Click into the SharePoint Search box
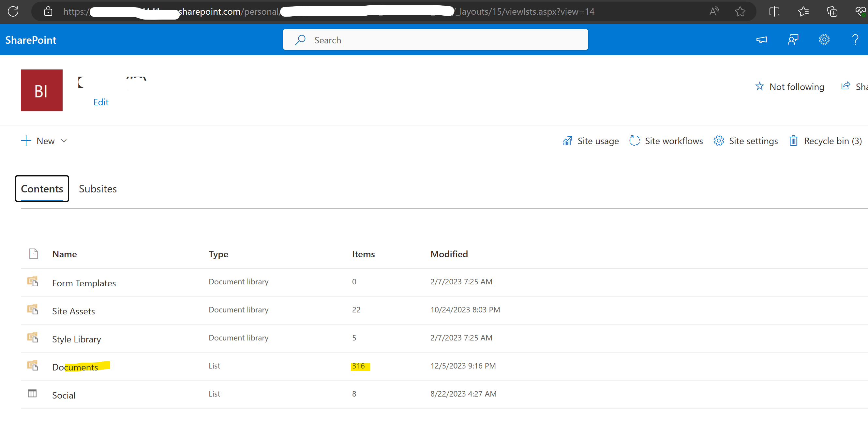 pyautogui.click(x=435, y=40)
